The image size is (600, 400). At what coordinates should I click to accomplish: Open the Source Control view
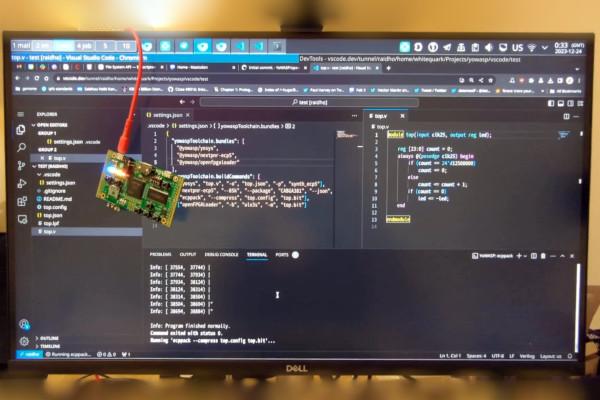(x=21, y=165)
